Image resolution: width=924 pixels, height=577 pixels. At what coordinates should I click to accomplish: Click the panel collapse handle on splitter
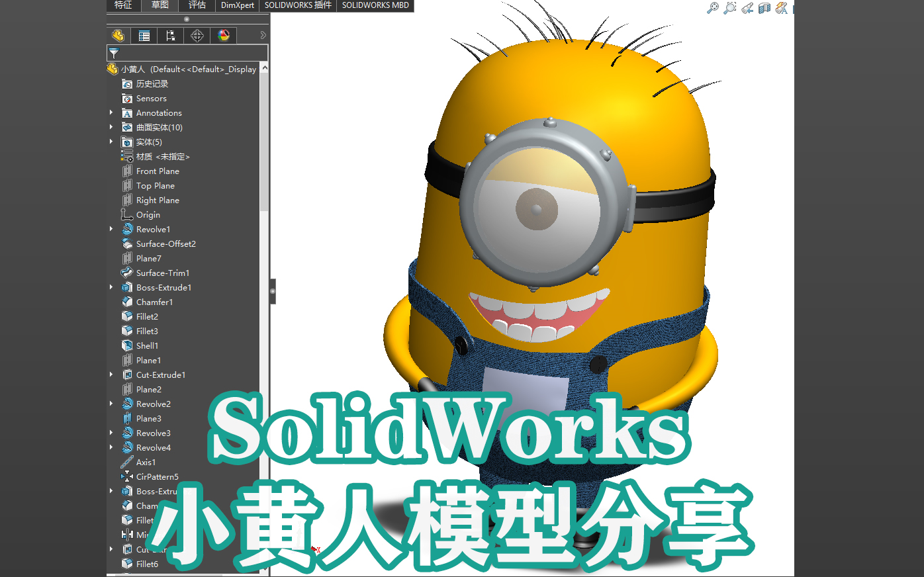(x=273, y=291)
